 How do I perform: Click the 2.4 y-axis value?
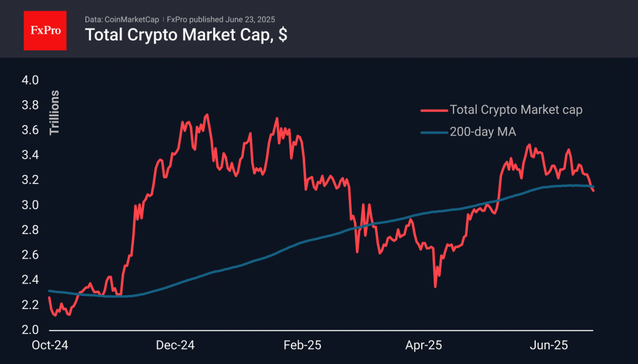click(31, 280)
